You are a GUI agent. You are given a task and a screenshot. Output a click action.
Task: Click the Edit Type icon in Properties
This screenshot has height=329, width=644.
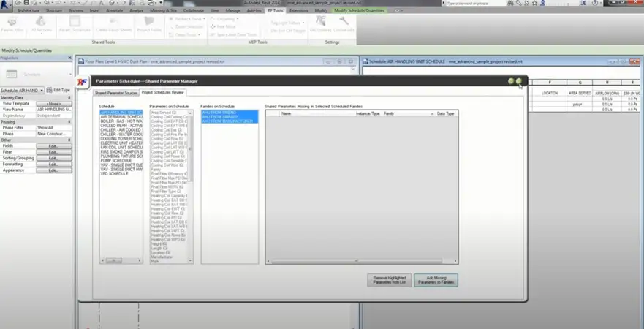[49, 90]
